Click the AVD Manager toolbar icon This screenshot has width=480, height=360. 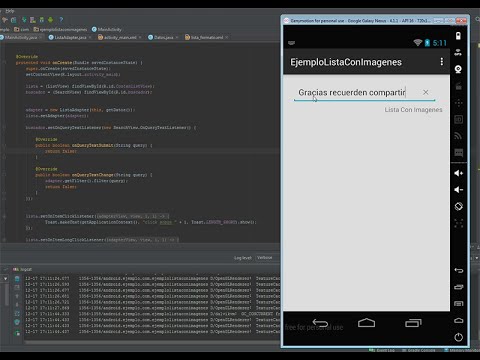pos(33,20)
